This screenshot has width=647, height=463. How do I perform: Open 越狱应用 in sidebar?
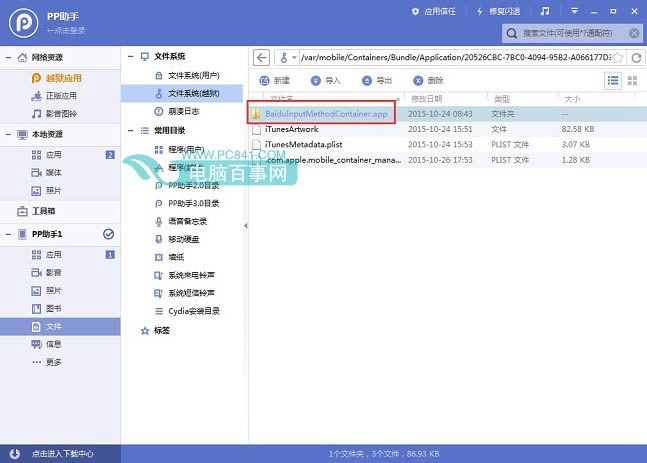pyautogui.click(x=57, y=78)
